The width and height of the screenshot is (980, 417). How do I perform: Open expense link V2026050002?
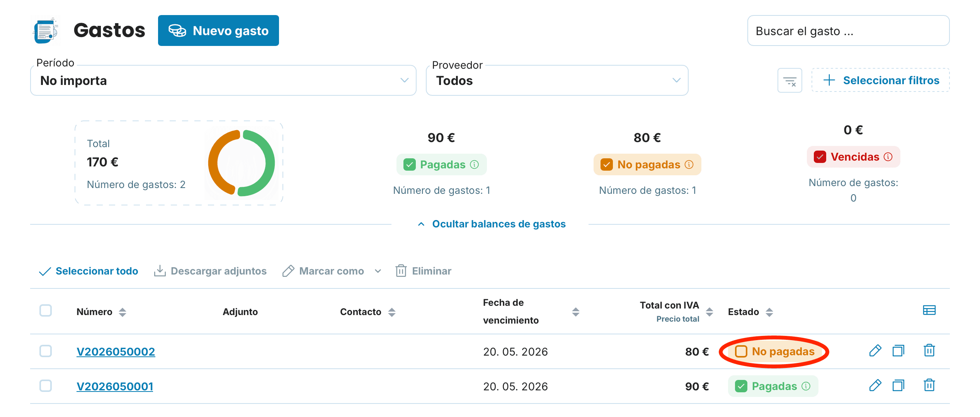(116, 352)
